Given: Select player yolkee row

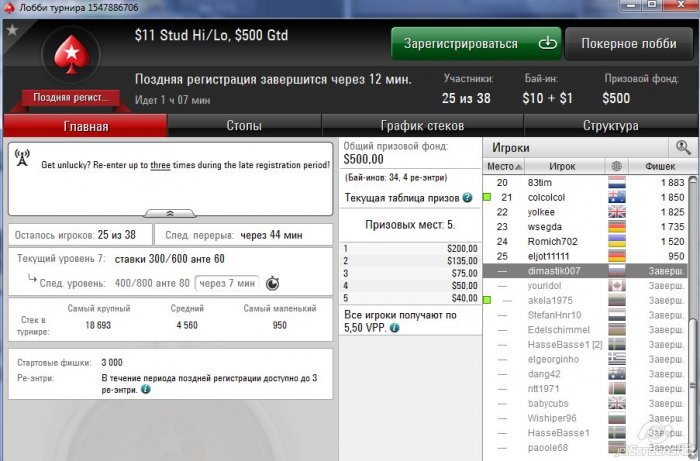Looking at the screenshot, I should [586, 212].
